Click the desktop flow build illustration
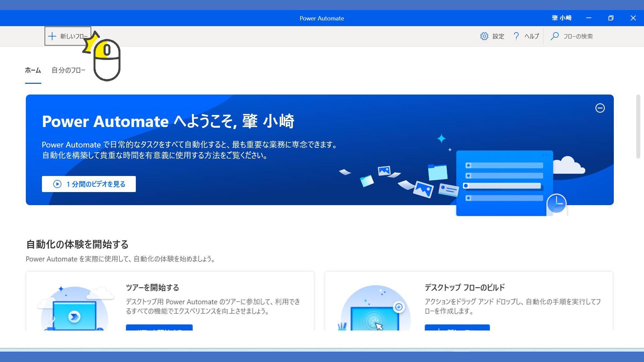 point(375,310)
